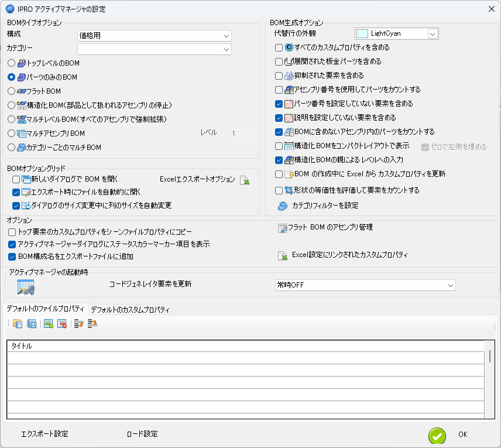This screenshot has height=448, width=501.
Task: Open the LightCyan color dropdown
Action: (432, 34)
